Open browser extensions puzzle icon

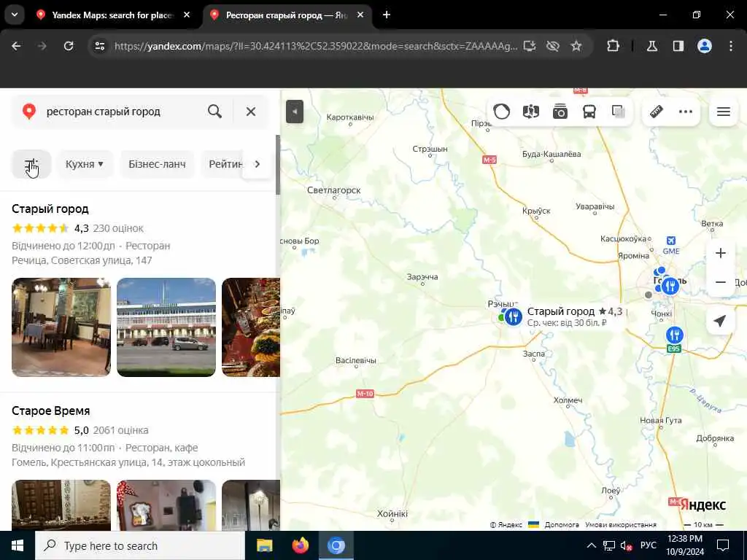(613, 46)
